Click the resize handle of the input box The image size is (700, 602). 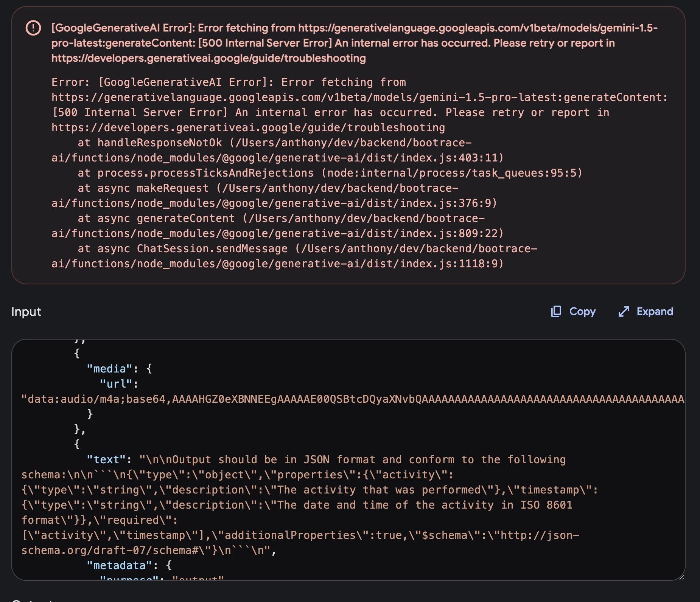click(x=681, y=578)
